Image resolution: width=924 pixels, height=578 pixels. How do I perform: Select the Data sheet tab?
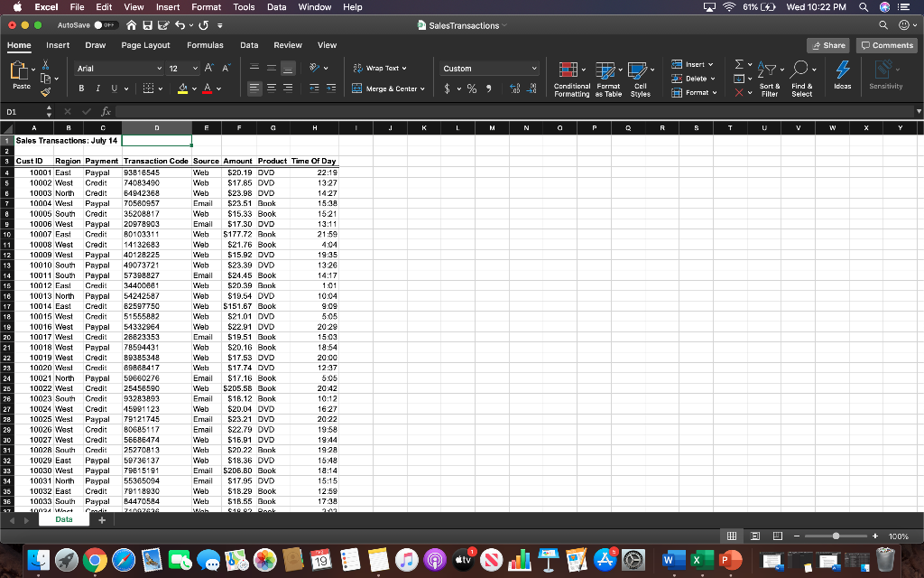tap(64, 519)
